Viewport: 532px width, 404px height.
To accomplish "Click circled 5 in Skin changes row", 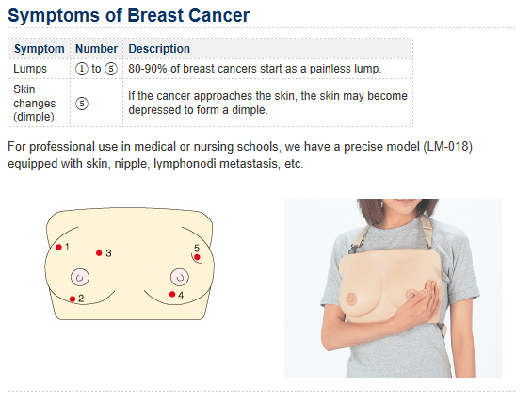I will (x=82, y=104).
